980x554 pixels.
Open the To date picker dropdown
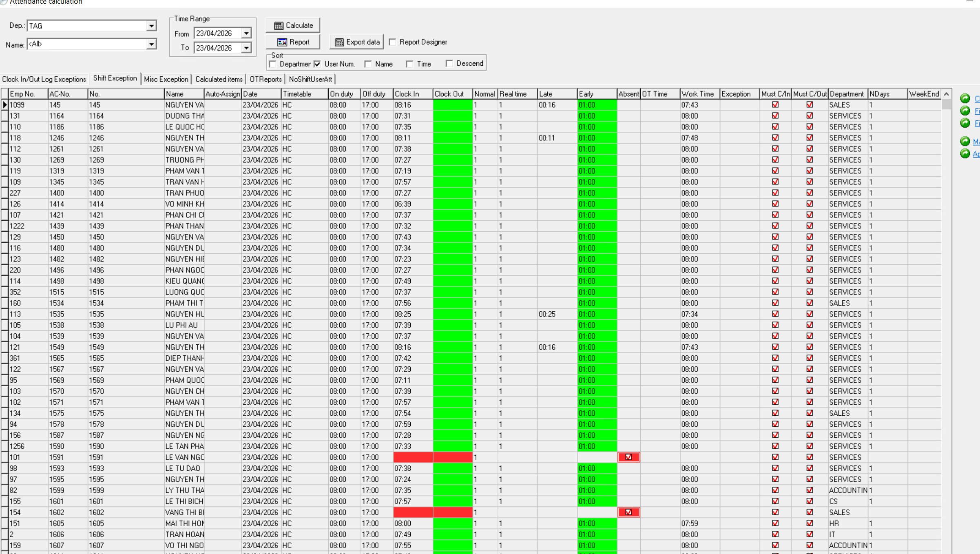pos(246,48)
